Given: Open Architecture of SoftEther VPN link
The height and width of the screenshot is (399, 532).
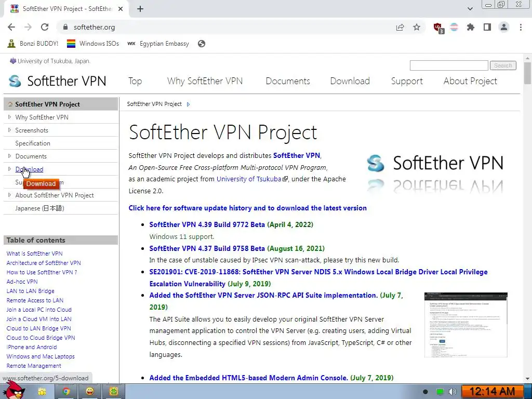Looking at the screenshot, I should click(44, 263).
